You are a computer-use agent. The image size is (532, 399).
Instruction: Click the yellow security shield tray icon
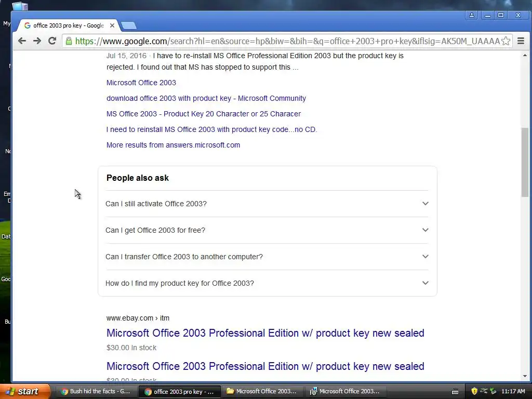pyautogui.click(x=474, y=391)
